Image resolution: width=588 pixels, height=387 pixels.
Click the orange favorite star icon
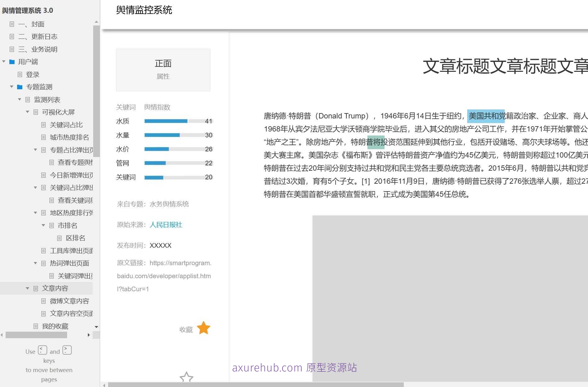(x=203, y=328)
